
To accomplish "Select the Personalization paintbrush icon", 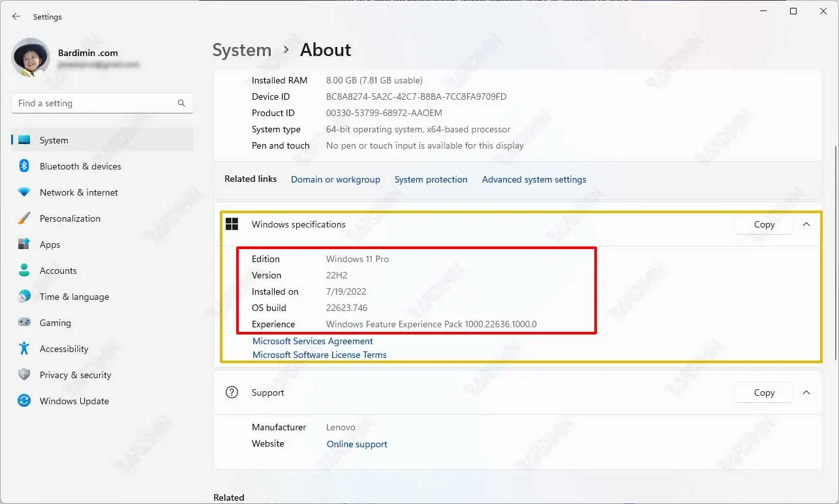I will click(24, 218).
